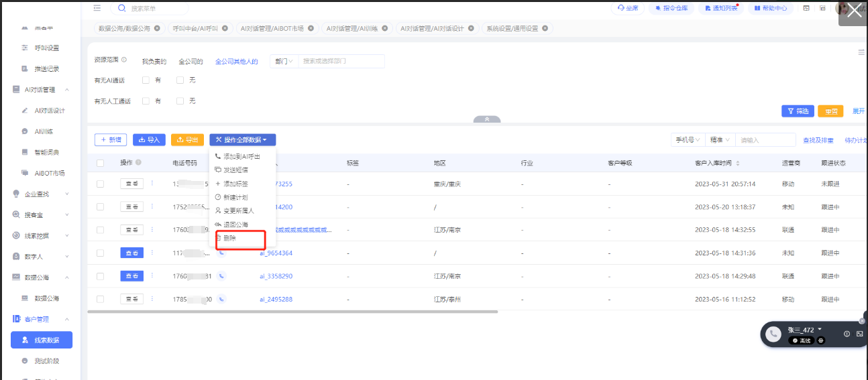Close the 数据公海/数据公海 tab
Viewport: 868px width, 380px height.
point(157,28)
